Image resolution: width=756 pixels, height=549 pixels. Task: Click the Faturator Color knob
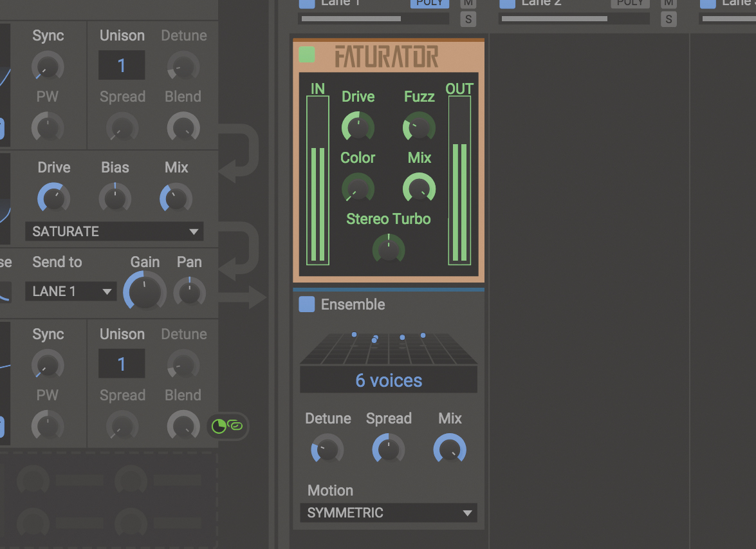coord(358,189)
